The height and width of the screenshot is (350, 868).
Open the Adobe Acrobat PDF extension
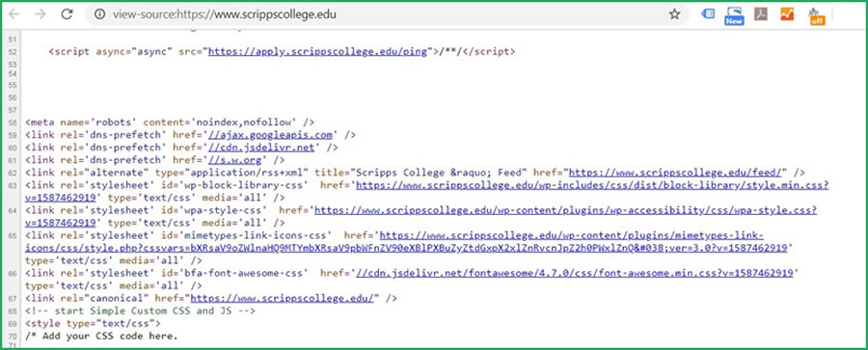click(761, 14)
